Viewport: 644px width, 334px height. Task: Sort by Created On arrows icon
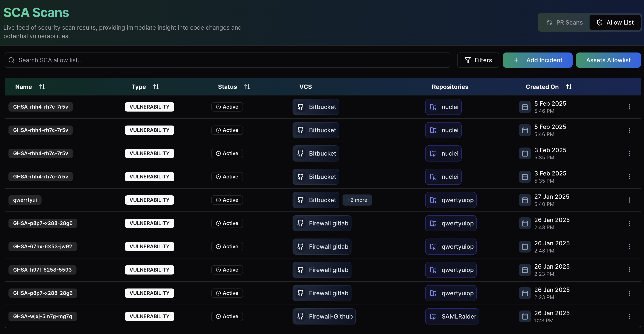click(569, 87)
